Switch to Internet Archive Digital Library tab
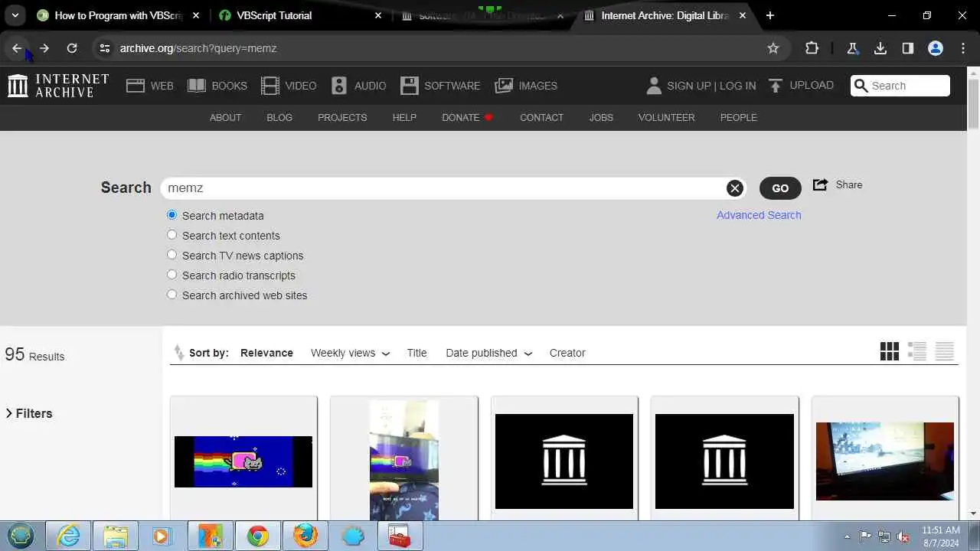 (665, 15)
